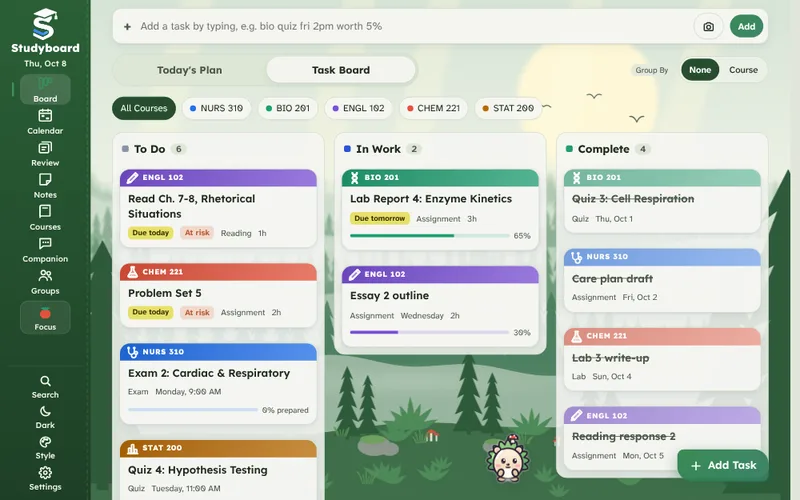Click the pencil icon on Reading response 2 card
The height and width of the screenshot is (500, 800).
pyautogui.click(x=576, y=416)
